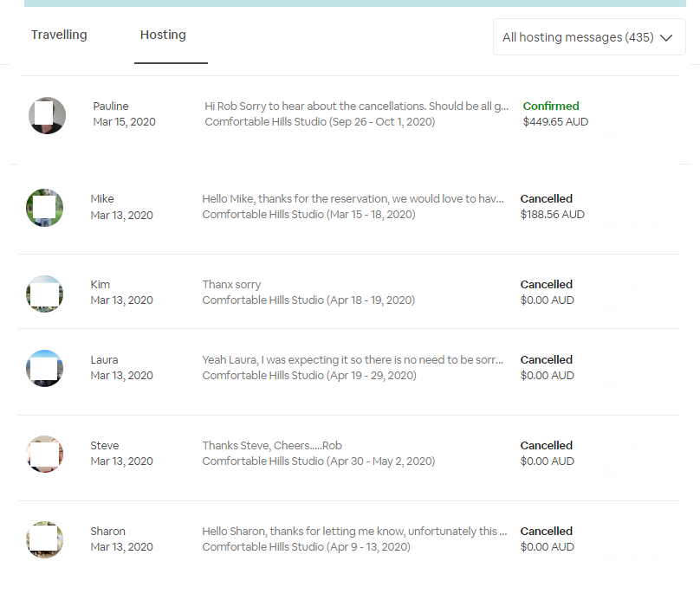View Sharon's profile avatar
700x600 pixels.
pos(44,539)
